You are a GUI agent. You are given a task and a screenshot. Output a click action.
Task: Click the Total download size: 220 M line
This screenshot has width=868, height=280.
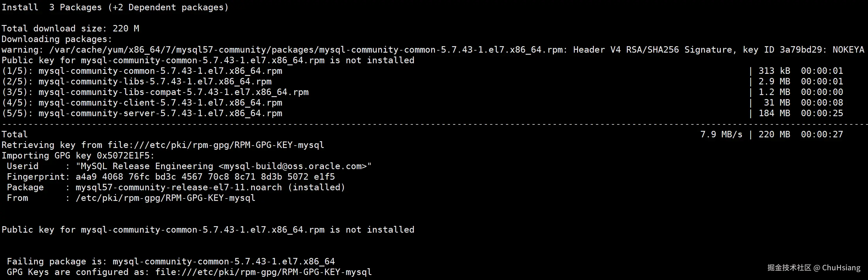click(70, 29)
